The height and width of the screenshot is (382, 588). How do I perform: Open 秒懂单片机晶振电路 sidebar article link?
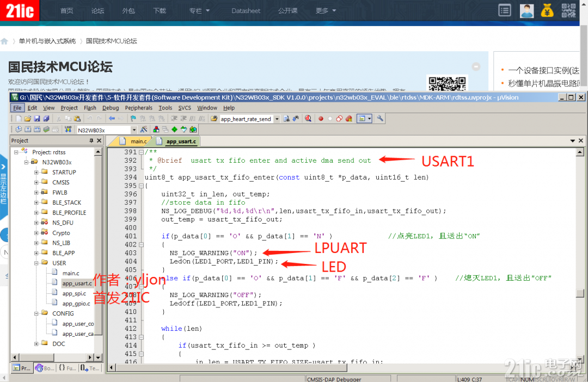(x=544, y=83)
